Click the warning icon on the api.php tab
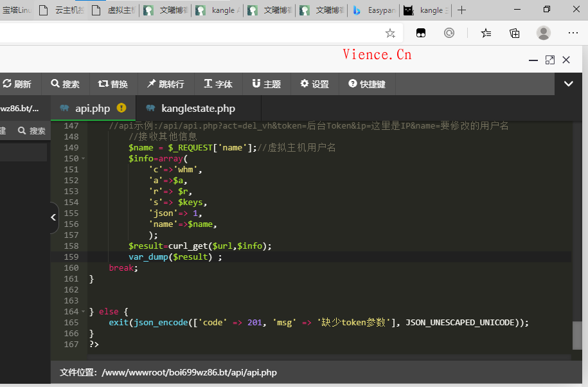Screen dimensions: 588x387 121,108
